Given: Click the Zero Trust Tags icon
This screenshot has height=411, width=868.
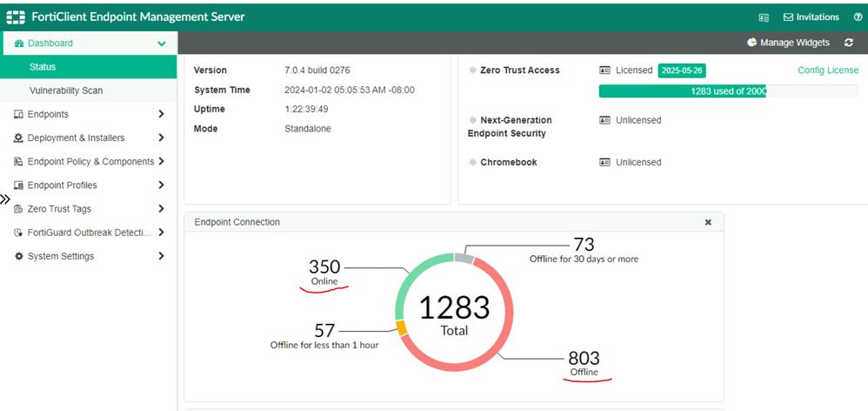Looking at the screenshot, I should point(18,209).
